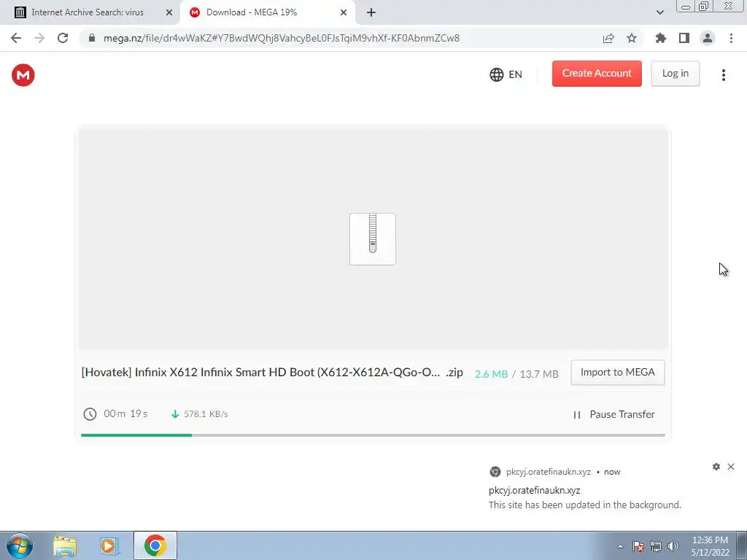Open the volume speaker tray icon

[673, 547]
